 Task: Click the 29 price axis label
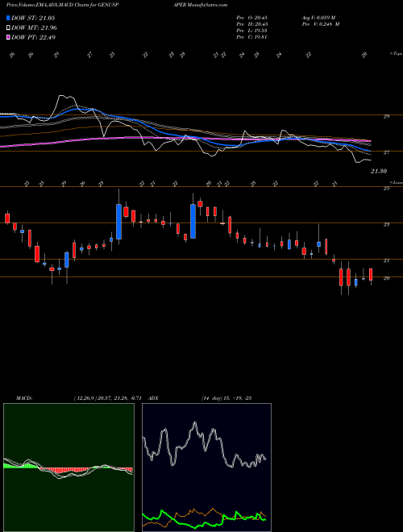(x=386, y=117)
